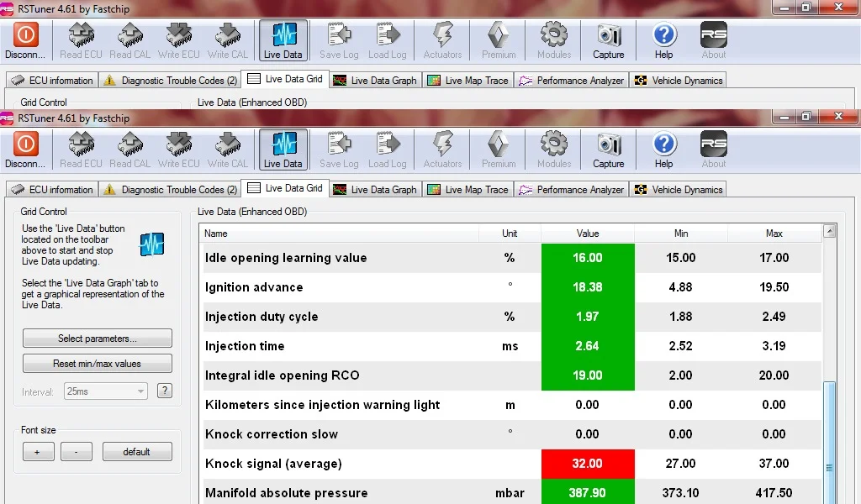Decrease font size with the minus button
Viewport: 861px width, 504px height.
coord(77,452)
